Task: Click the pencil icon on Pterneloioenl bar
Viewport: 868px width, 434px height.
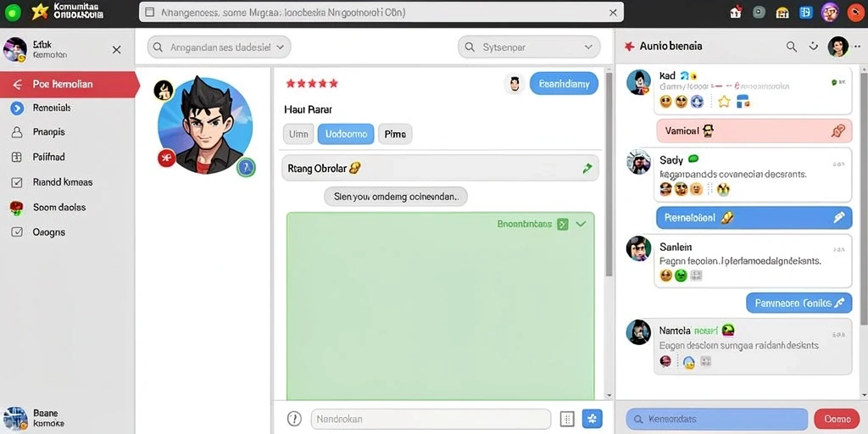Action: (x=839, y=218)
